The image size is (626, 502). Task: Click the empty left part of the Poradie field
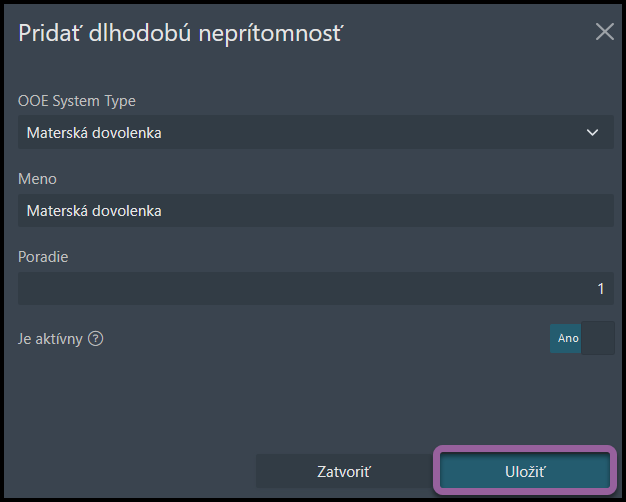pos(160,288)
